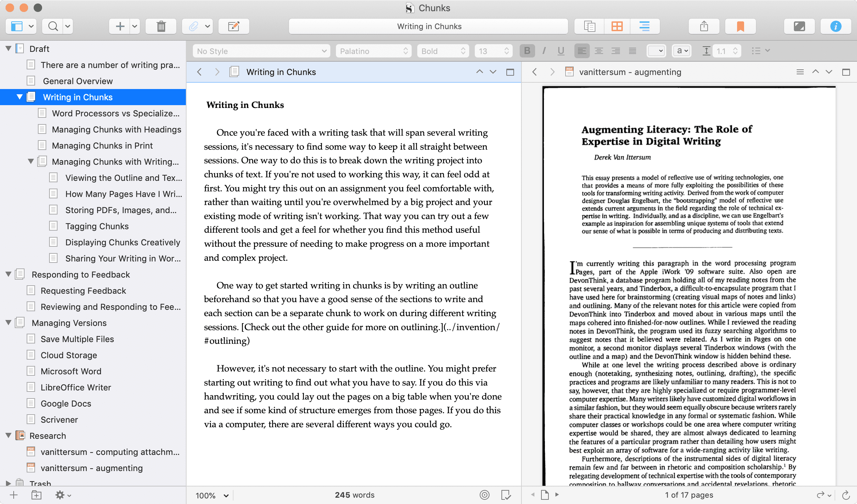The image size is (857, 504).
Task: Select Managing Chunks in Print document
Action: (102, 145)
